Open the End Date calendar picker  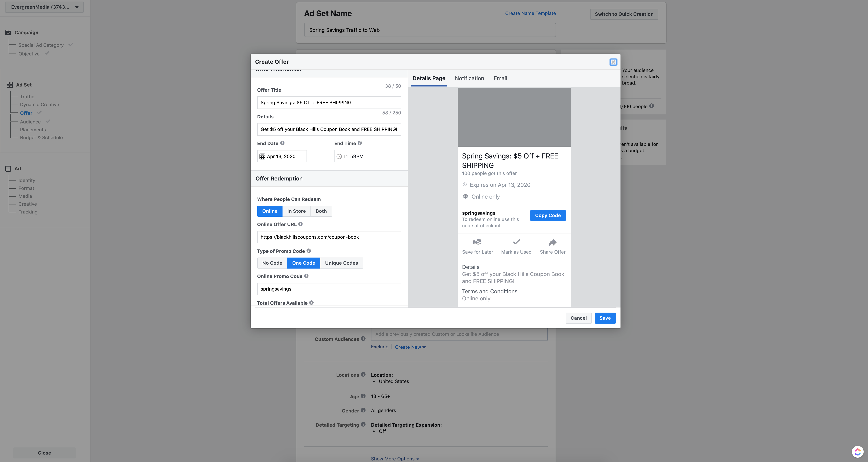click(x=262, y=156)
